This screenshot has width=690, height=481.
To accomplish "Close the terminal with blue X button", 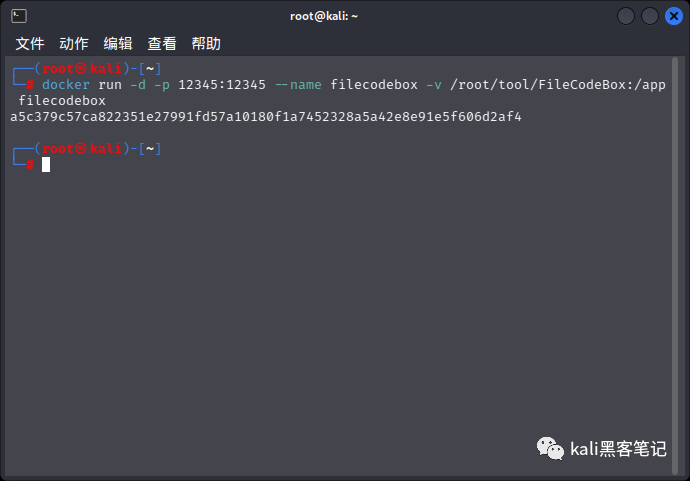I will pyautogui.click(x=674, y=16).
